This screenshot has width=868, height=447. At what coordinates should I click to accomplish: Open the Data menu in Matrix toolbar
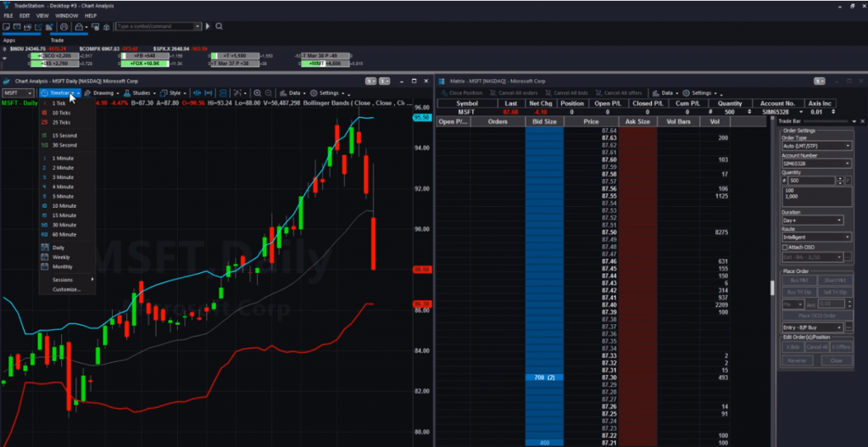pos(666,93)
